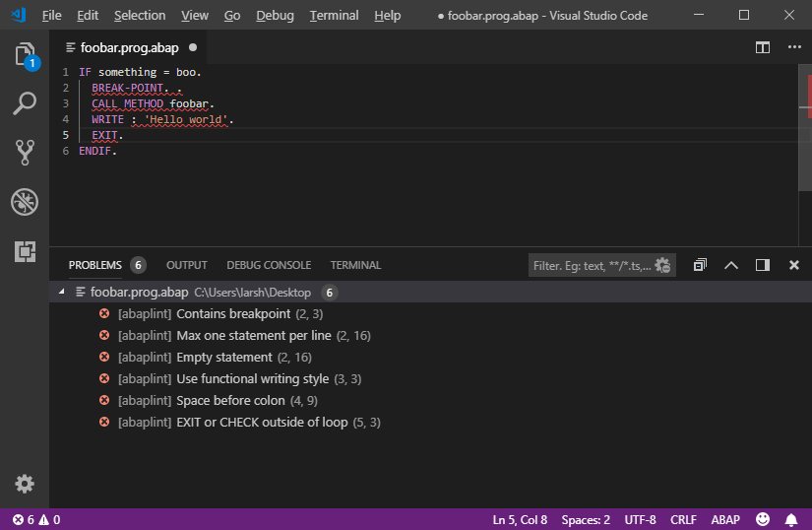Open the Extensions view
This screenshot has height=530, width=812.
pyautogui.click(x=25, y=251)
